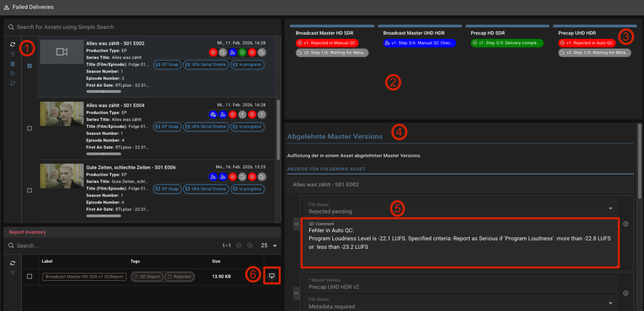The width and height of the screenshot is (644, 311).
Task: Click the tag icon in the left sidebar
Action: 13,74
